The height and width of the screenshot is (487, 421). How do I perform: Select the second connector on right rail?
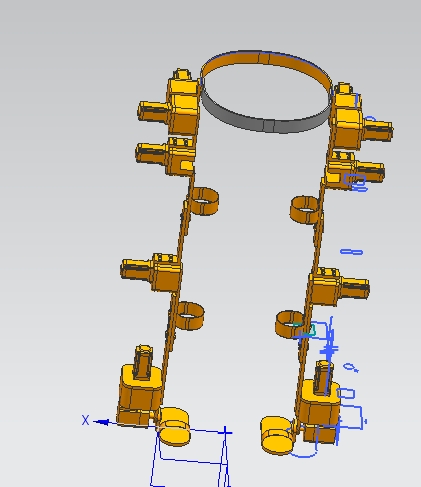point(355,171)
